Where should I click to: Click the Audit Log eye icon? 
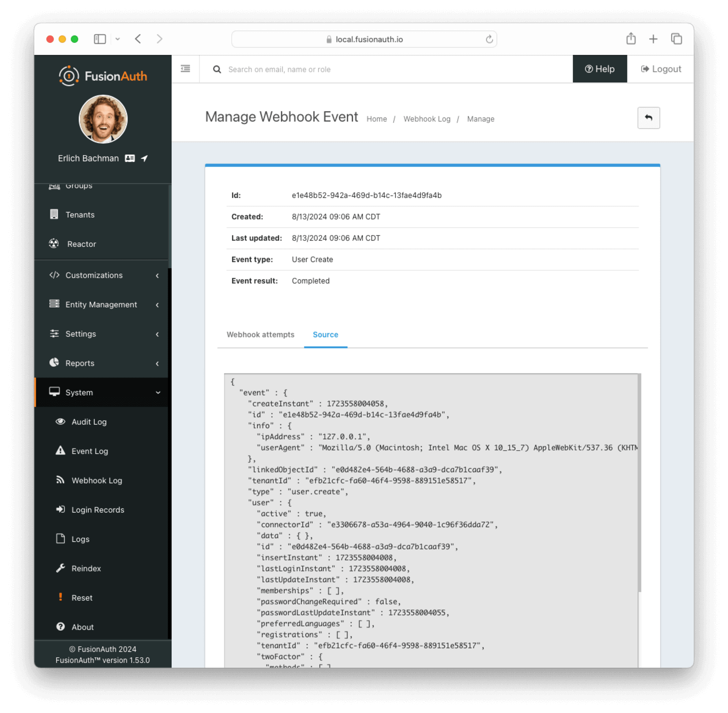60,422
